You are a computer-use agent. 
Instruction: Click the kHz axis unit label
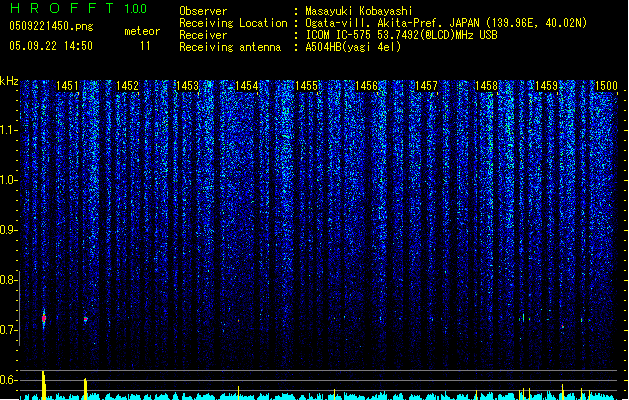pyautogui.click(x=9, y=81)
